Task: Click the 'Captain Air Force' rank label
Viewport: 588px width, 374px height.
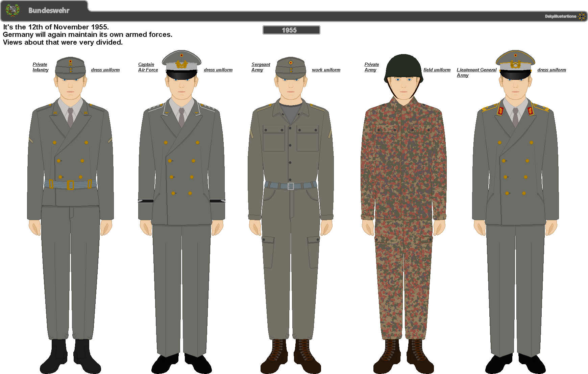Action: pos(148,67)
